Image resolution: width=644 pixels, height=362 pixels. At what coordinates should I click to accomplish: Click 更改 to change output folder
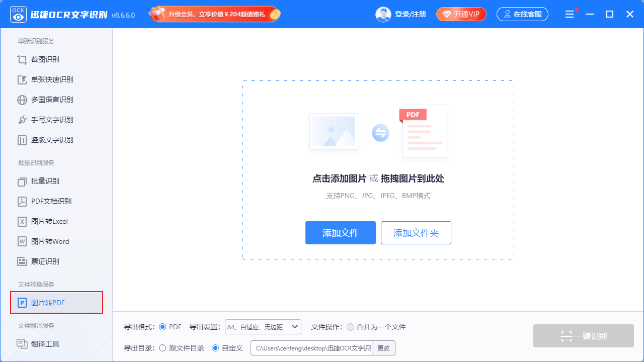pos(384,348)
